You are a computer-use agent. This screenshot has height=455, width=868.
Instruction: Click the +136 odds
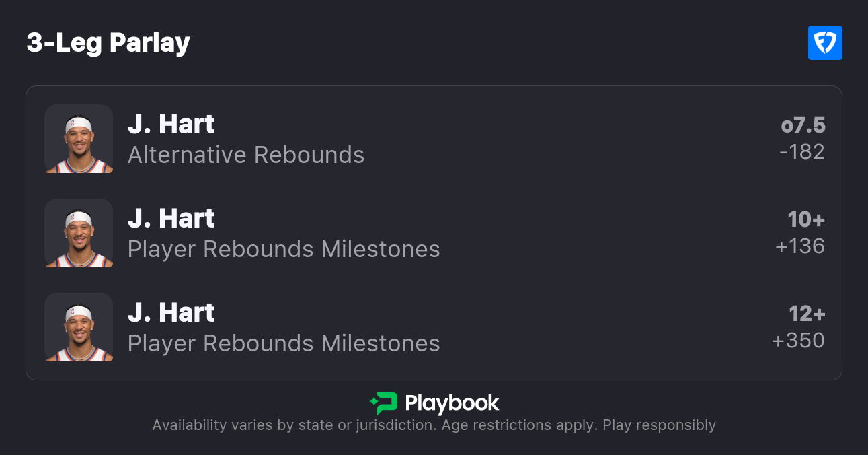click(x=799, y=246)
